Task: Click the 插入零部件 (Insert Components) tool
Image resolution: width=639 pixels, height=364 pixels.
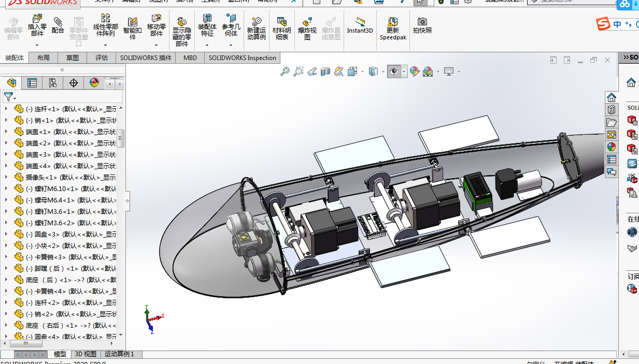Action: tap(37, 26)
